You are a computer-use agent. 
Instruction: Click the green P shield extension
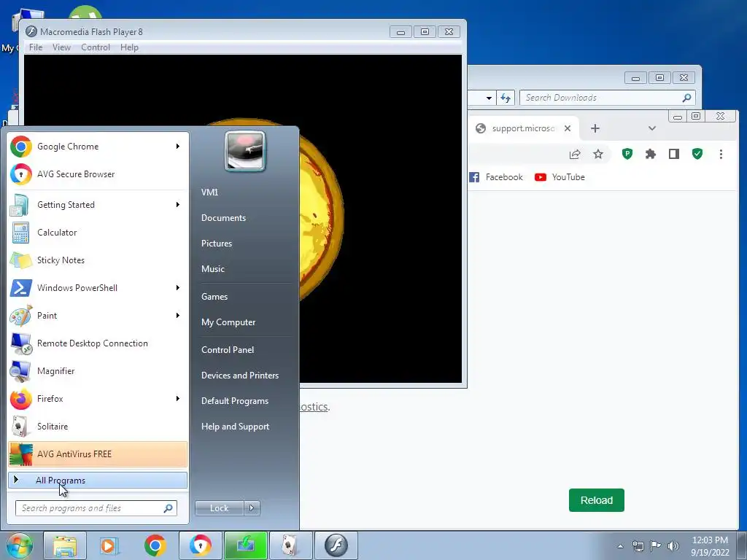[627, 154]
